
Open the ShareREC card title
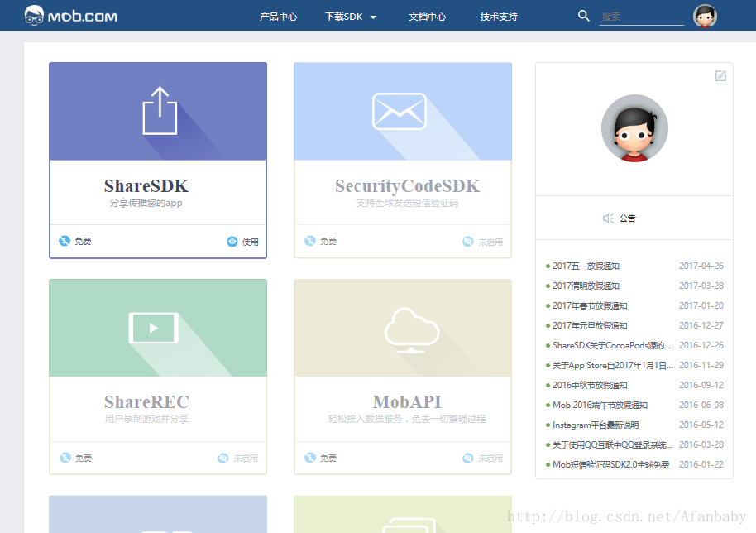tap(146, 401)
